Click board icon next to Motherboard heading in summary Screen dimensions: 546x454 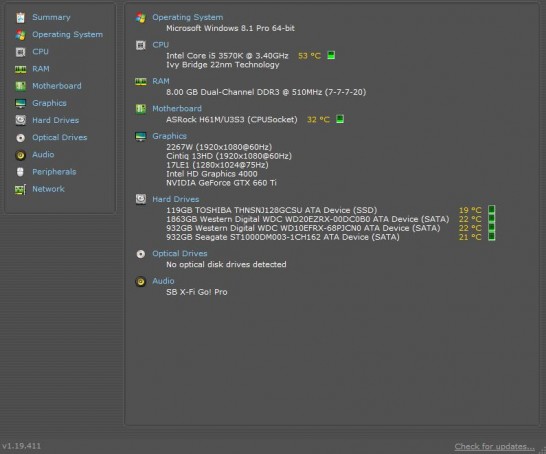coord(141,109)
